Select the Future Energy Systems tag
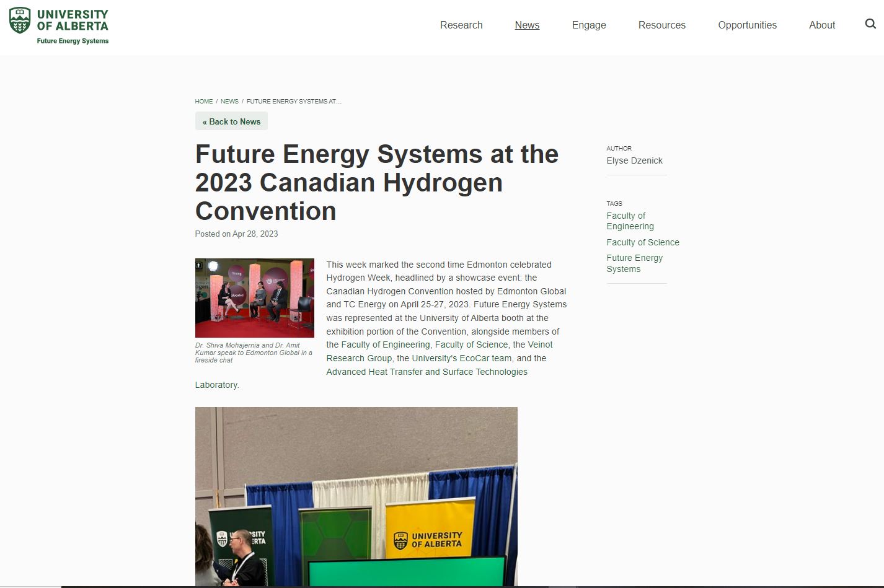This screenshot has height=588, width=884. pos(634,263)
